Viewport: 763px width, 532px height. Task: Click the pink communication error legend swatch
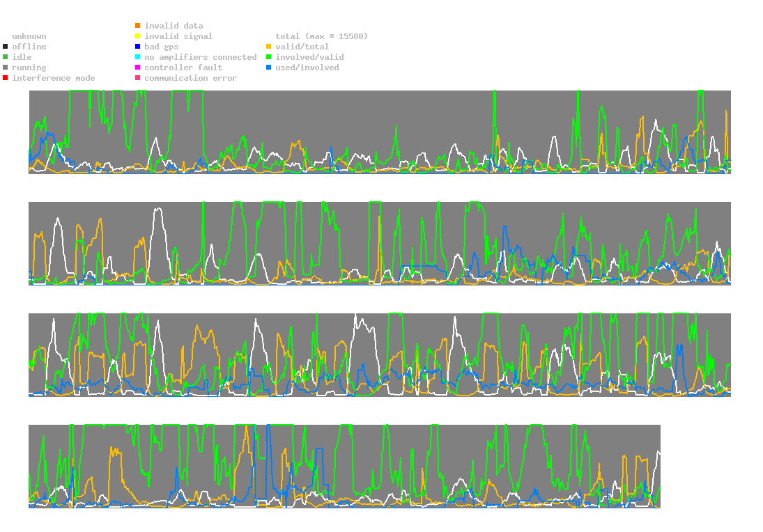(138, 78)
